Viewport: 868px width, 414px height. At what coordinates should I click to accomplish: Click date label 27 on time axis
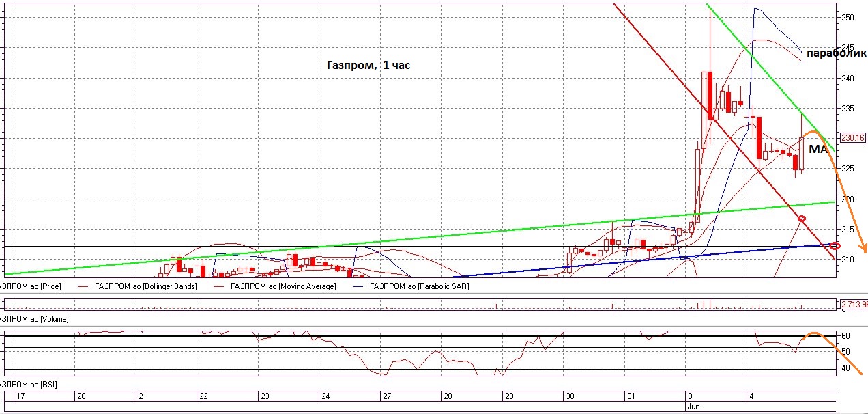point(387,396)
